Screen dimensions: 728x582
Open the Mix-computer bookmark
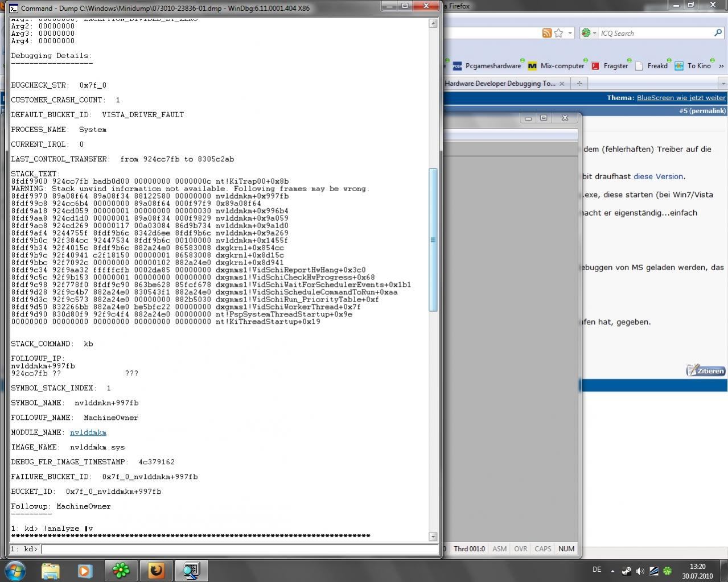pos(556,65)
